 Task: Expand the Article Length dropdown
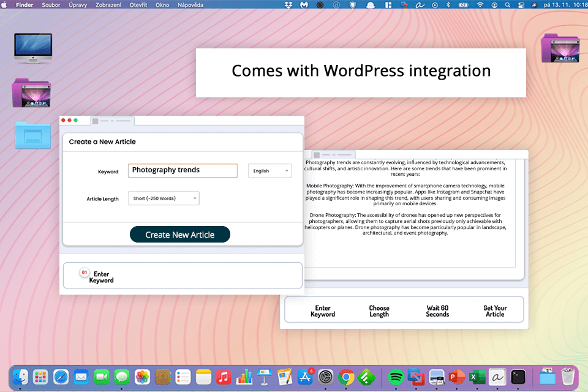pyautogui.click(x=164, y=198)
